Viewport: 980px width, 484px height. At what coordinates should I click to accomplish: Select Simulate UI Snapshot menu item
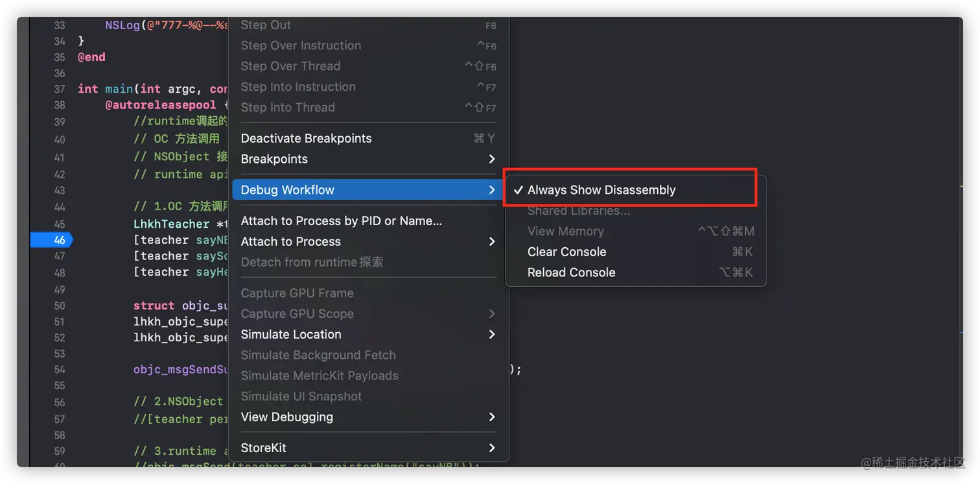pos(368,396)
